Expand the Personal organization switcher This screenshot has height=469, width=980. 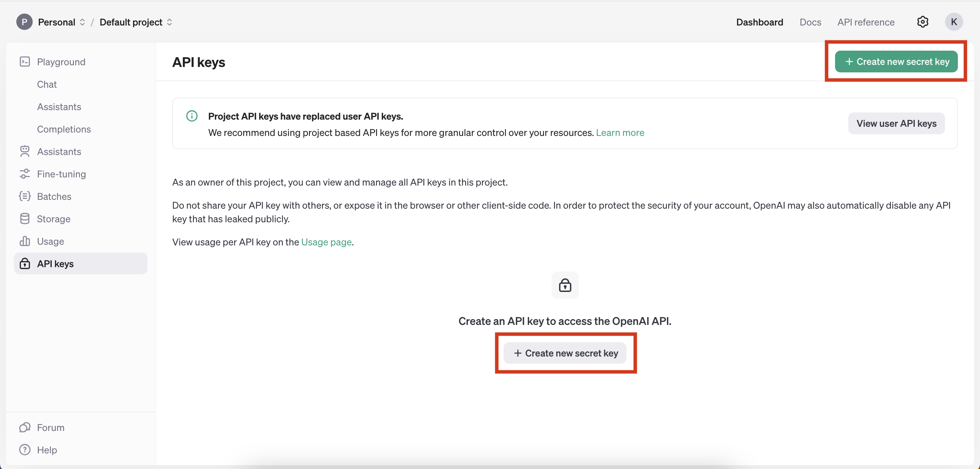61,22
